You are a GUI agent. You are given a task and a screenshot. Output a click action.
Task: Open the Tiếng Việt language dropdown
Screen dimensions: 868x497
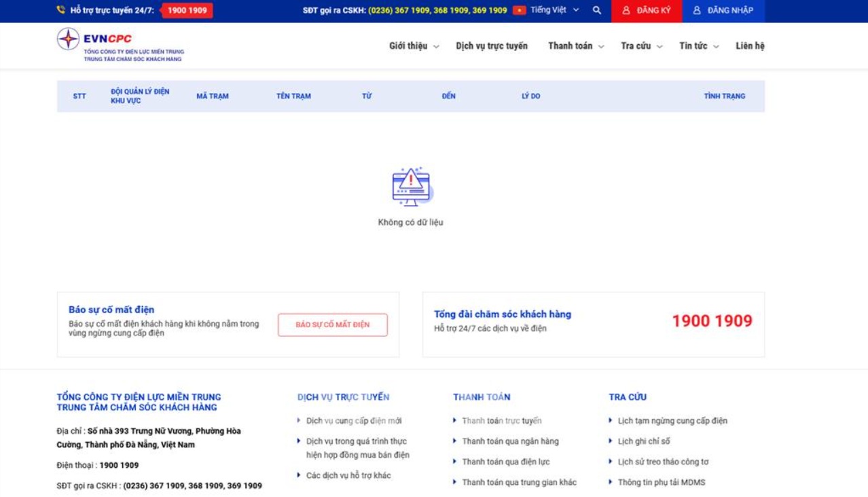[555, 10]
